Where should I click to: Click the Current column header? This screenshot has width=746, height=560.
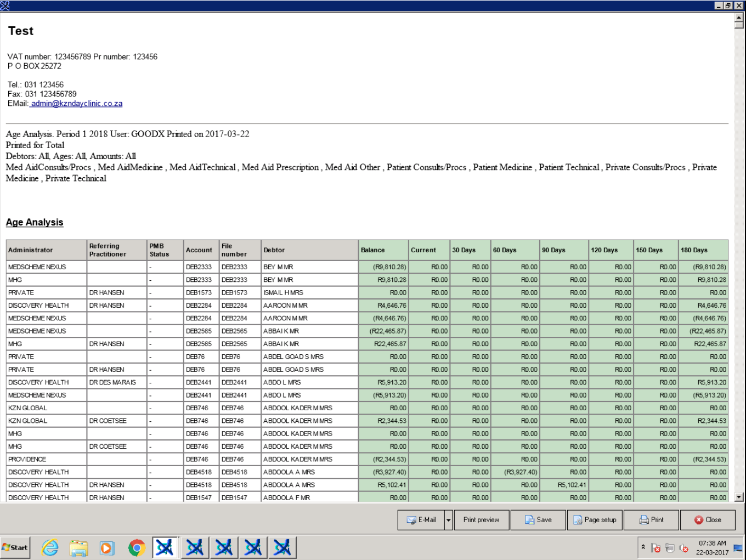pyautogui.click(x=429, y=250)
